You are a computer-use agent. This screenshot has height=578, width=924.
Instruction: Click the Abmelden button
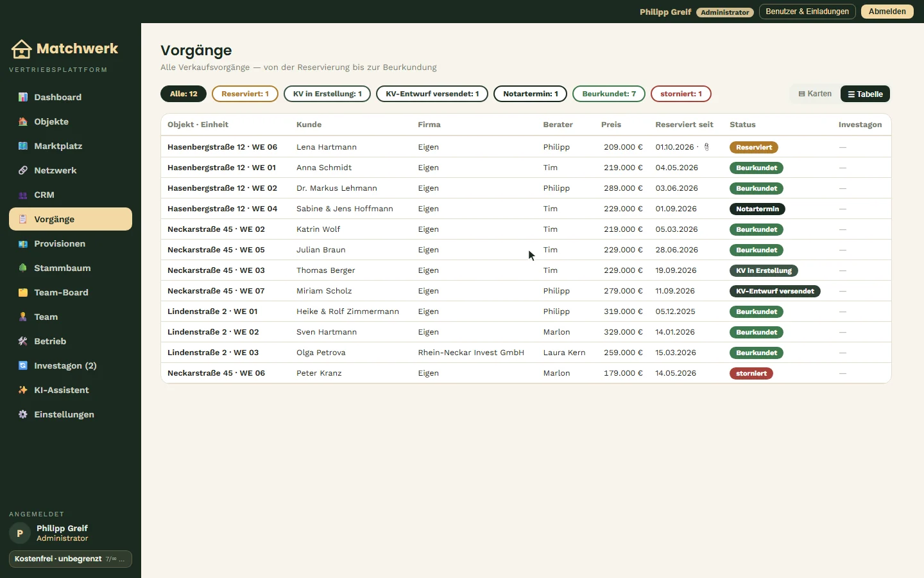coord(887,12)
